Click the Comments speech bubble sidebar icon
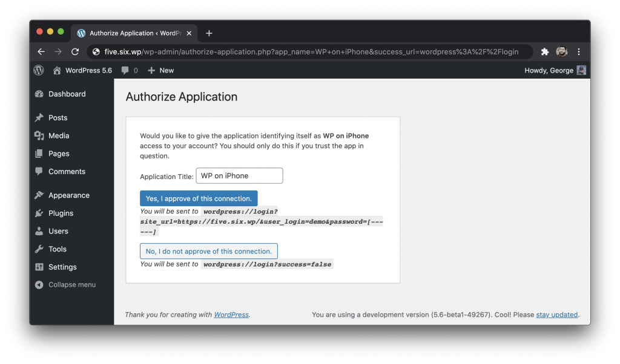The width and height of the screenshot is (620, 364). [39, 171]
